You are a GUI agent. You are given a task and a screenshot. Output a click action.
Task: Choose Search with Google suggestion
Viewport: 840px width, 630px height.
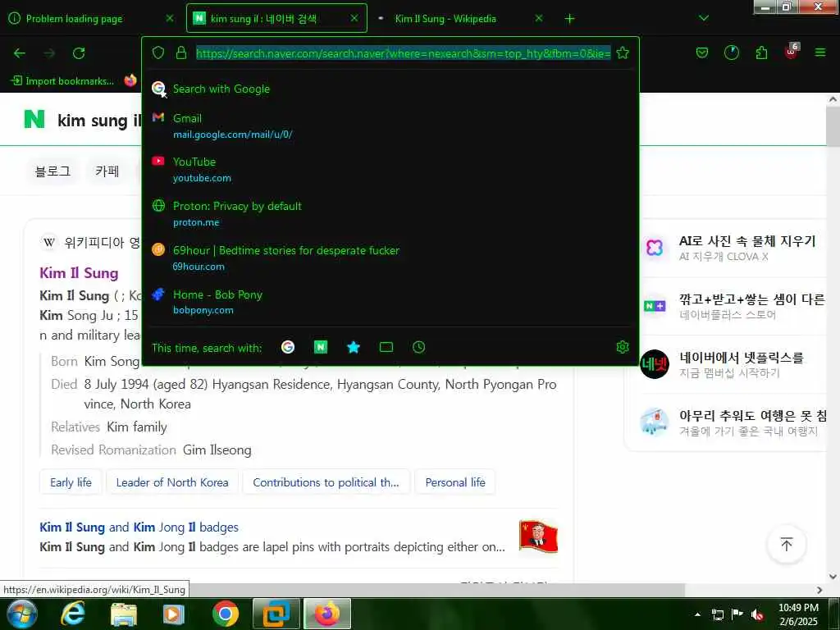click(390, 89)
